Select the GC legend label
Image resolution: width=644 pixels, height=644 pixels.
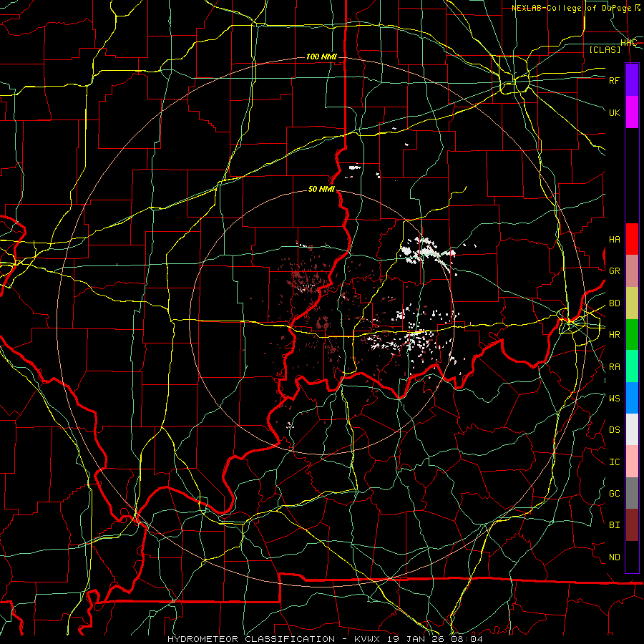(615, 494)
